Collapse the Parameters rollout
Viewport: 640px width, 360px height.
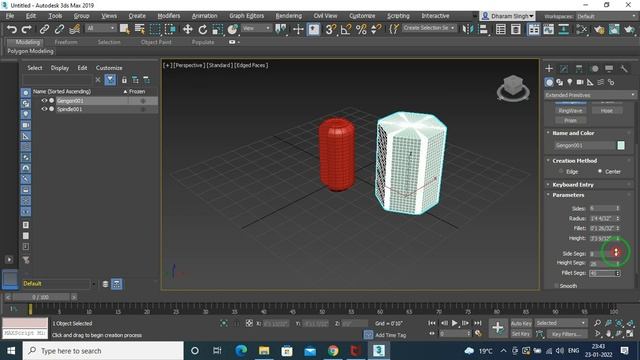coord(548,195)
